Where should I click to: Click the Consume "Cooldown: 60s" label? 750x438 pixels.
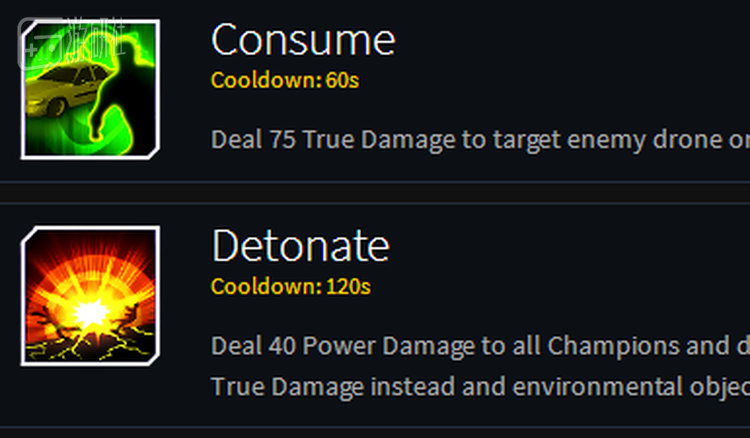point(284,81)
